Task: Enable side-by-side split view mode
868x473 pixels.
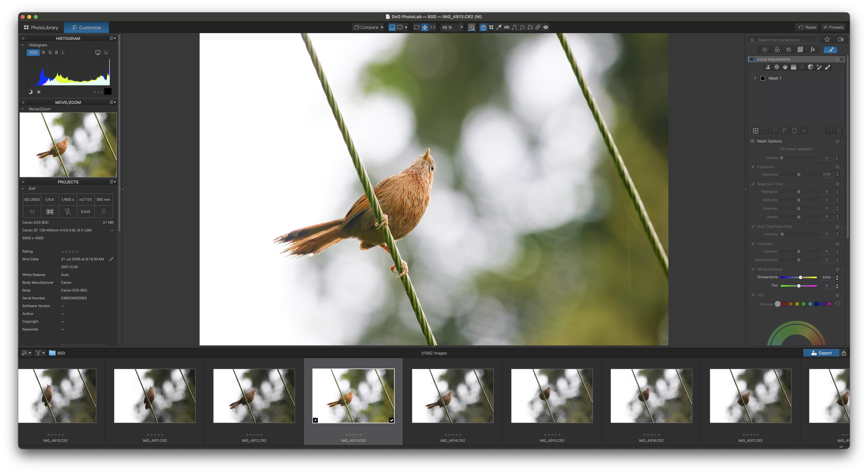Action: (x=400, y=27)
